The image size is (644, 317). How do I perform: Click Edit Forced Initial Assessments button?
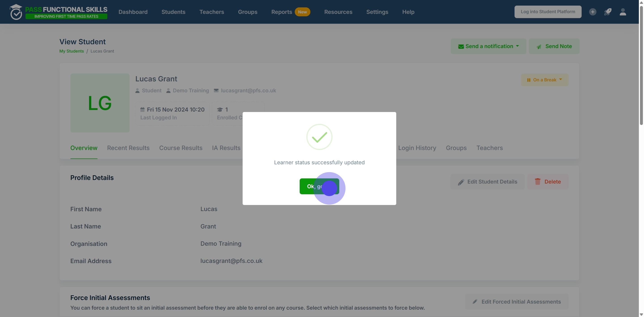pos(517,302)
